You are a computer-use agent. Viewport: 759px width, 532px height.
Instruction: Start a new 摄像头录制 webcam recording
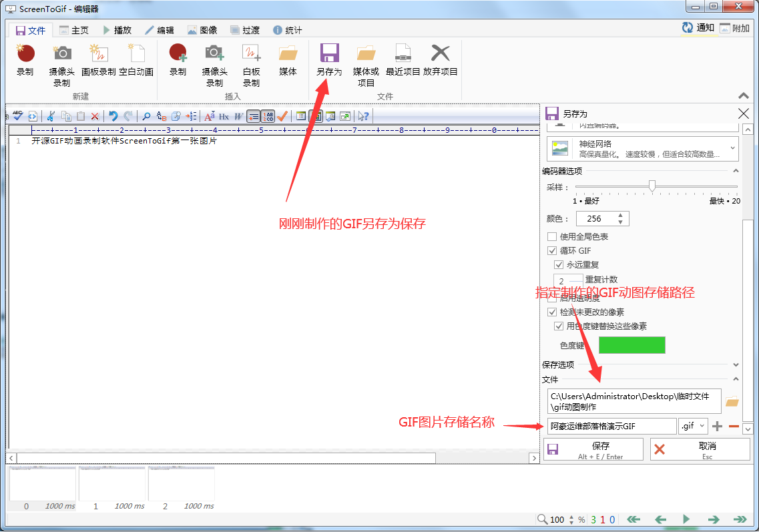62,54
